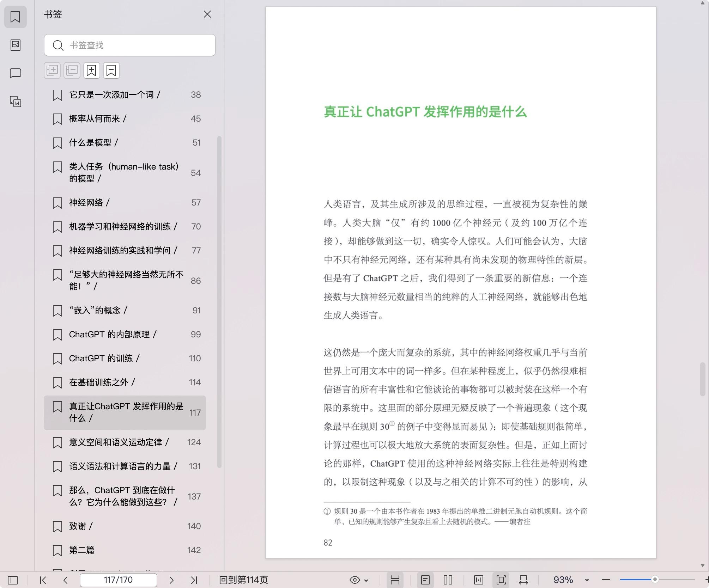Return to page 114 link
Viewport: 709px width, 588px height.
[243, 580]
